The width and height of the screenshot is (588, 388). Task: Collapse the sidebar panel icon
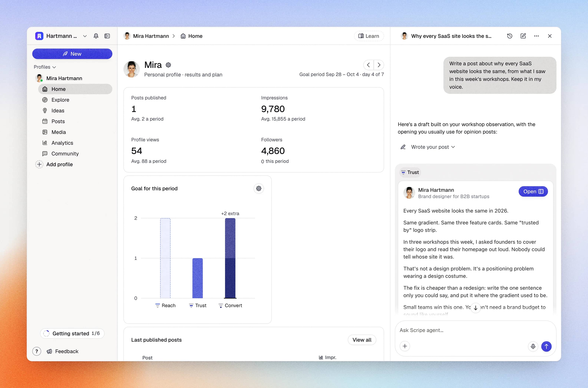[107, 36]
